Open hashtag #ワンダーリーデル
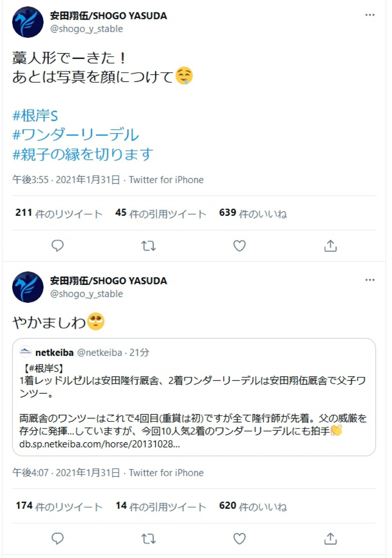 (76, 135)
